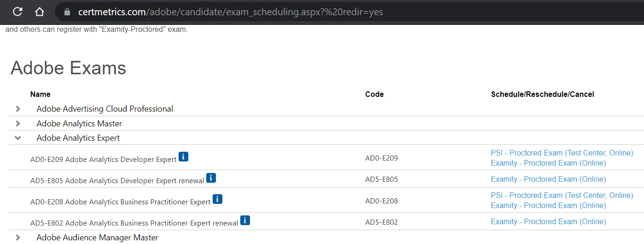The width and height of the screenshot is (644, 244).
Task: Schedule AD0-E209 via Examity Proctored Exam link
Action: (x=548, y=163)
